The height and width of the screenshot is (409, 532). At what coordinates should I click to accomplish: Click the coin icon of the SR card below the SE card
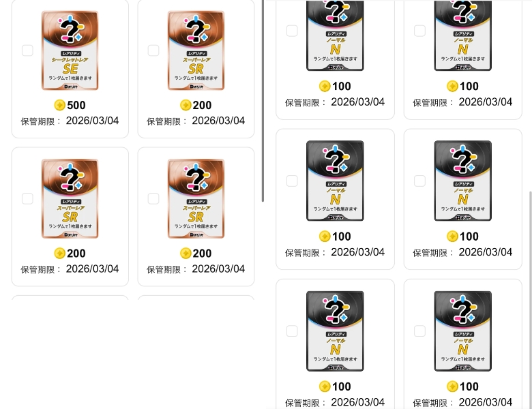pos(60,254)
